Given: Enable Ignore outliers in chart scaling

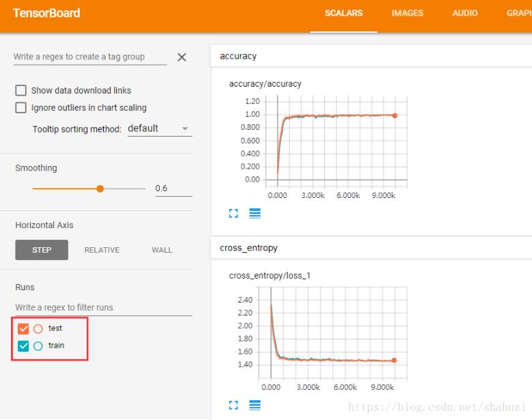Looking at the screenshot, I should [21, 108].
